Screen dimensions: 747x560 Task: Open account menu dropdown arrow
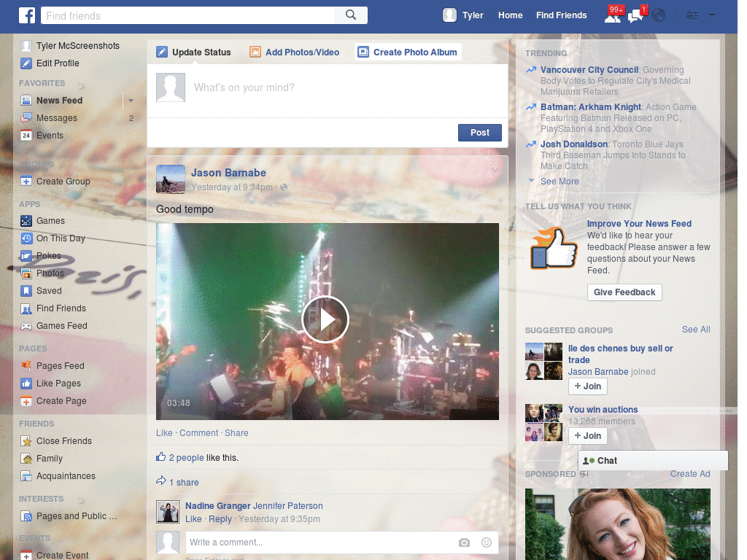tap(712, 16)
